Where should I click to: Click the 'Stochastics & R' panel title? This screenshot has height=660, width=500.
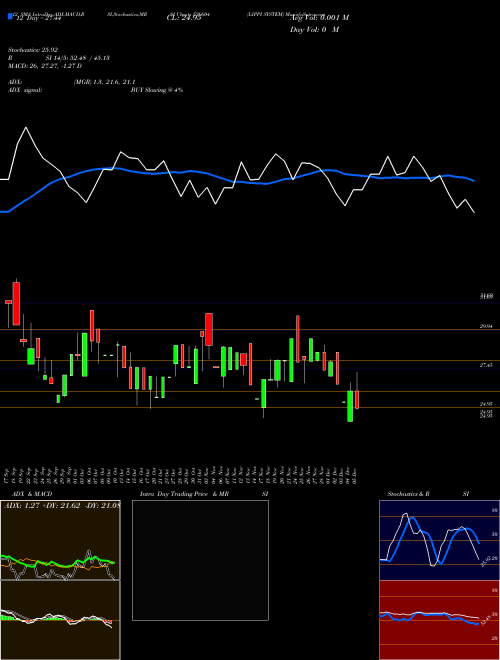(x=409, y=494)
